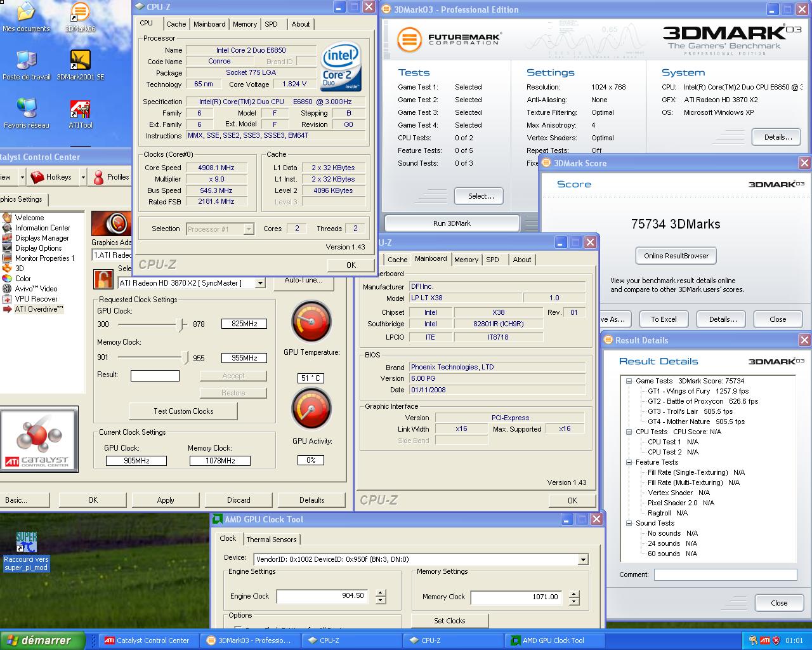Screen dimensions: 812x650
Task: Click Run 3DMark button
Action: tap(452, 223)
